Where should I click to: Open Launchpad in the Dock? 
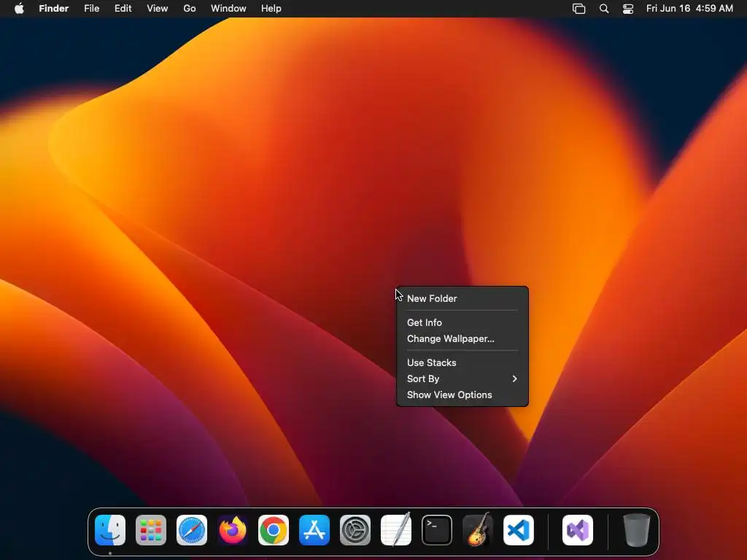coord(151,530)
